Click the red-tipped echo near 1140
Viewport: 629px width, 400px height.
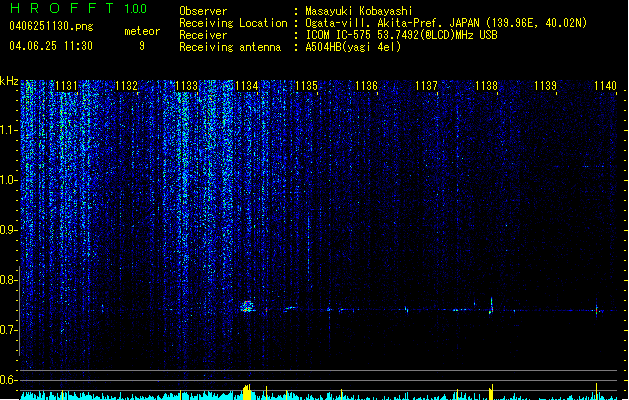click(597, 310)
